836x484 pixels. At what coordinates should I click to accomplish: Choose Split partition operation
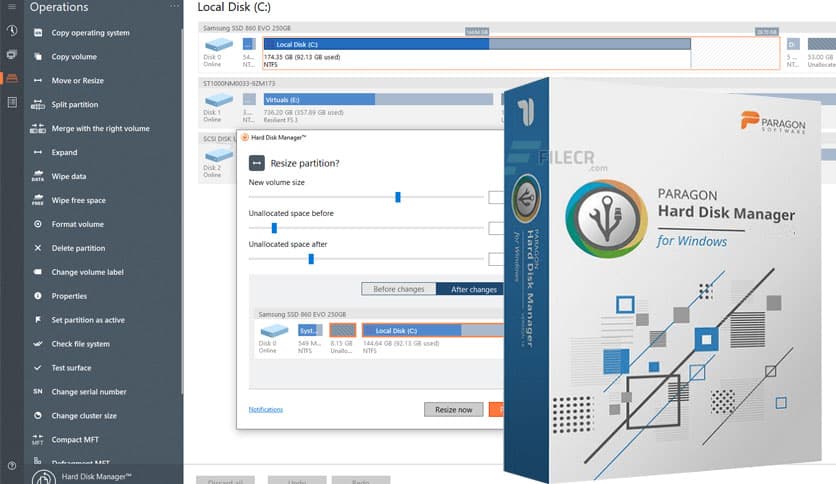(x=75, y=104)
